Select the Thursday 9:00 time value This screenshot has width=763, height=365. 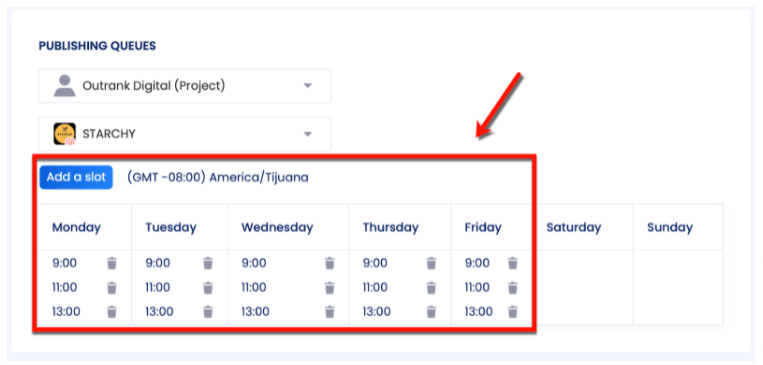point(375,263)
